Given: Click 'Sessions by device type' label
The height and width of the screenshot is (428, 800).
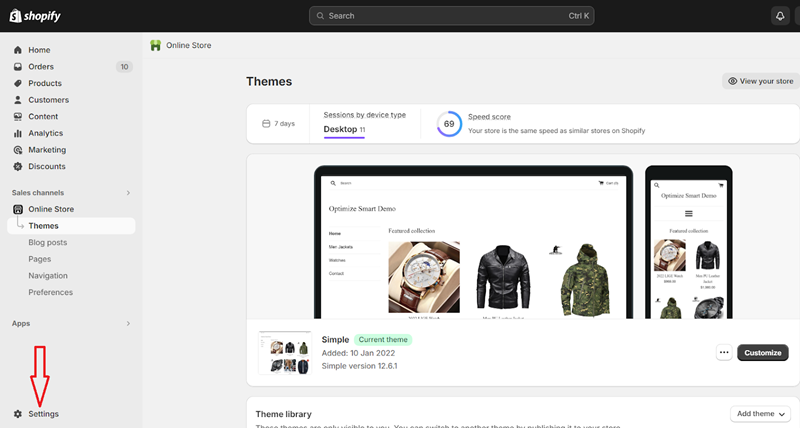Looking at the screenshot, I should pyautogui.click(x=365, y=115).
